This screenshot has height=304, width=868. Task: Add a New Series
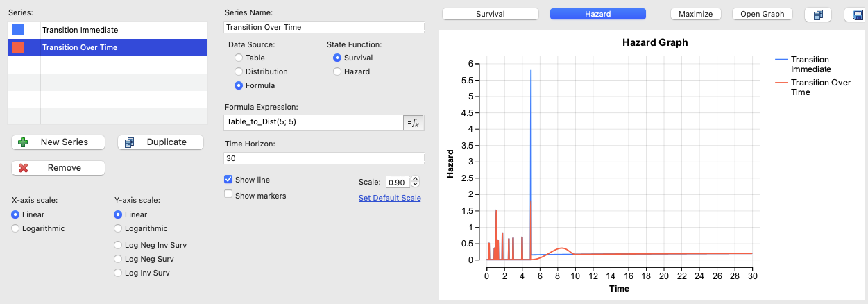58,142
